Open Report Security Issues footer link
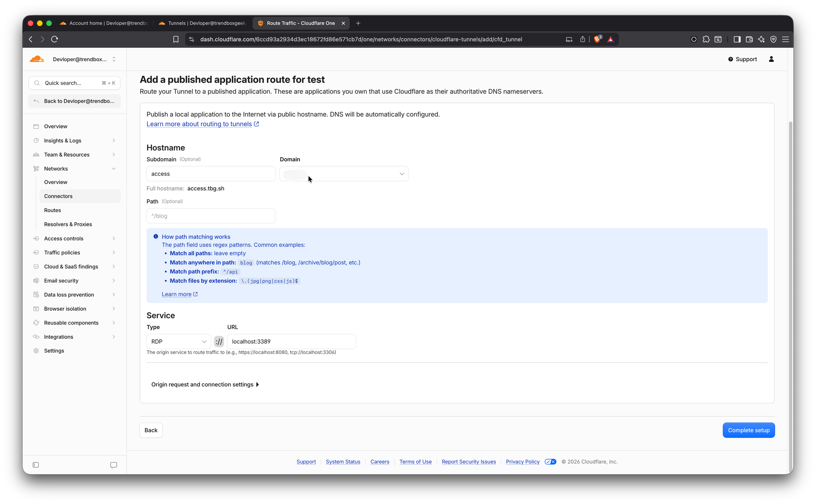The height and width of the screenshot is (504, 816). pyautogui.click(x=469, y=462)
